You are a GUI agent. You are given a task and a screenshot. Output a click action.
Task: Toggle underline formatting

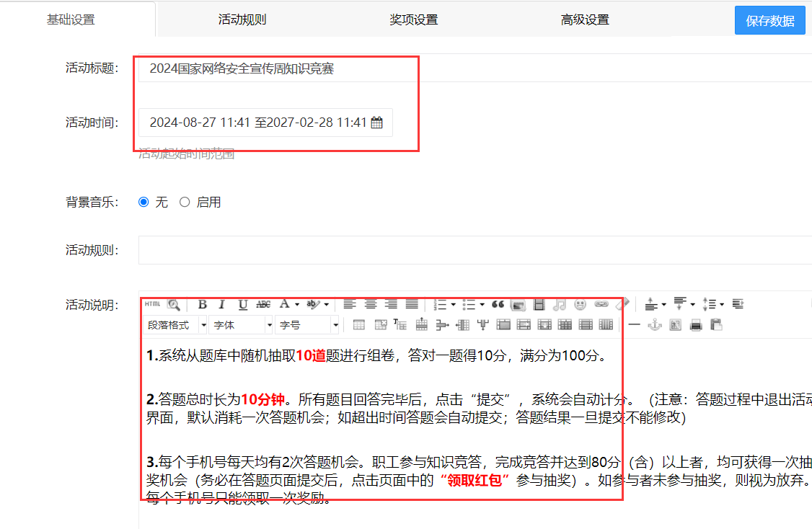click(x=242, y=304)
